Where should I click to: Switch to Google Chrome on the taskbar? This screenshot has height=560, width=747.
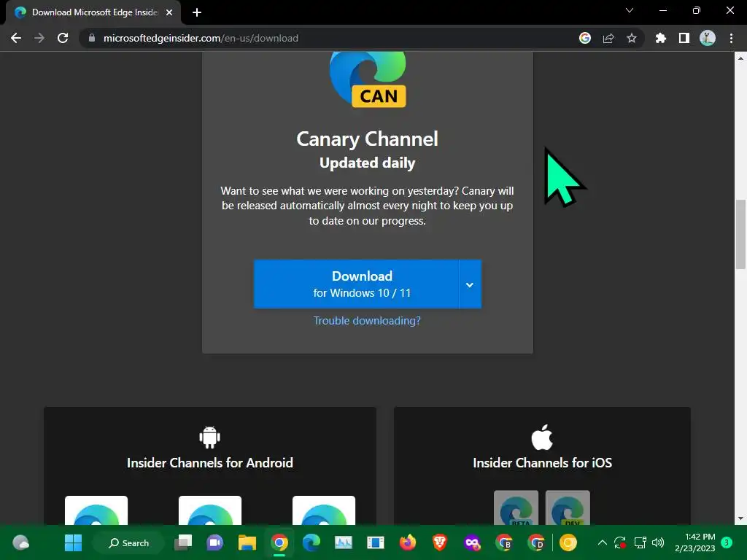tap(279, 542)
